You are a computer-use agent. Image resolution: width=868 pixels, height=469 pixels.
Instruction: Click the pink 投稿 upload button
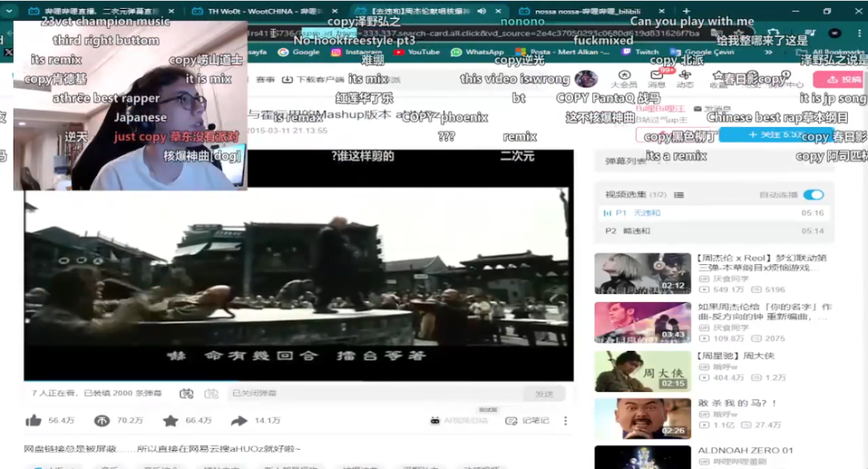(840, 80)
